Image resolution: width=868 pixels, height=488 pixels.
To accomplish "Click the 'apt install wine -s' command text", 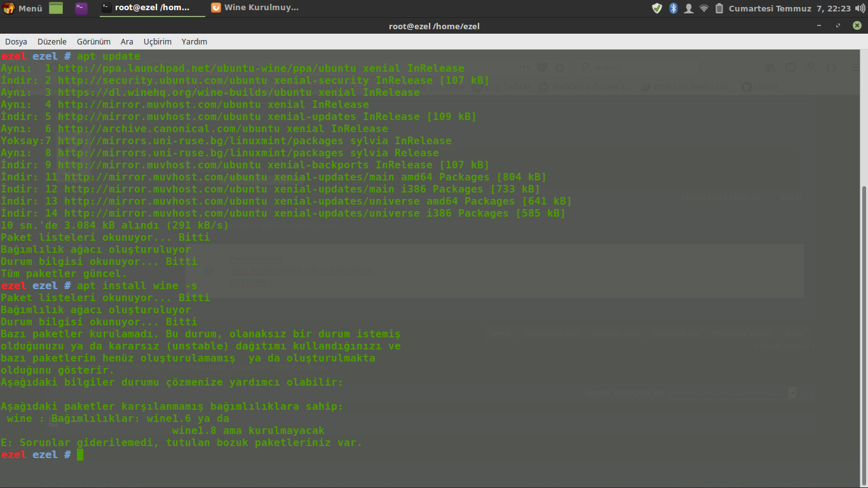I will (x=137, y=286).
